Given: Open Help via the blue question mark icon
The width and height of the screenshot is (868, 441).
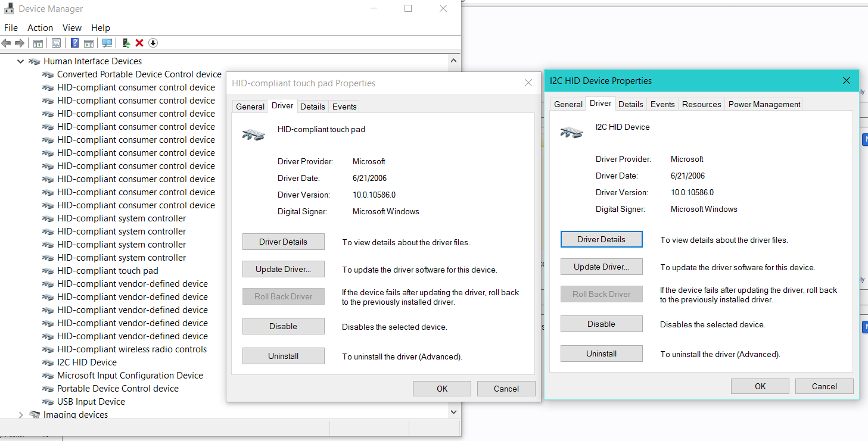Looking at the screenshot, I should coord(74,43).
